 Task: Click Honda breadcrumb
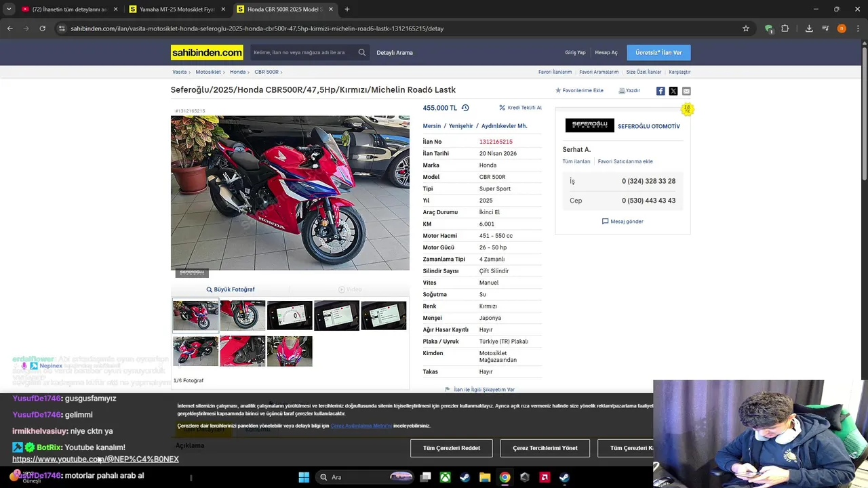[x=237, y=72]
